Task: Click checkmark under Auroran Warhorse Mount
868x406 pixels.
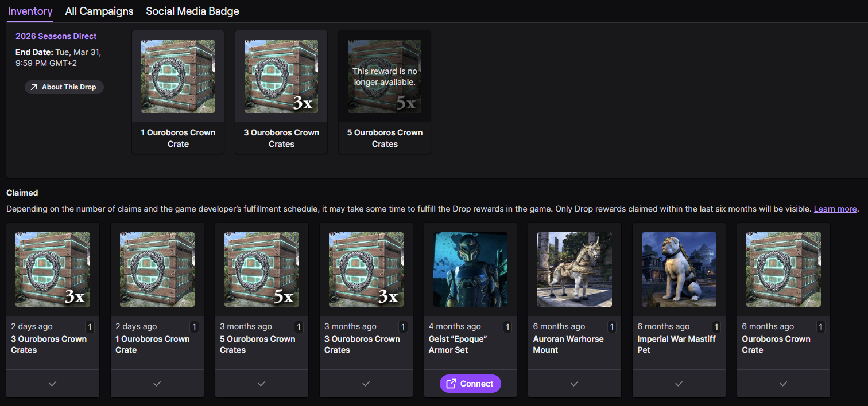Action: coord(575,384)
